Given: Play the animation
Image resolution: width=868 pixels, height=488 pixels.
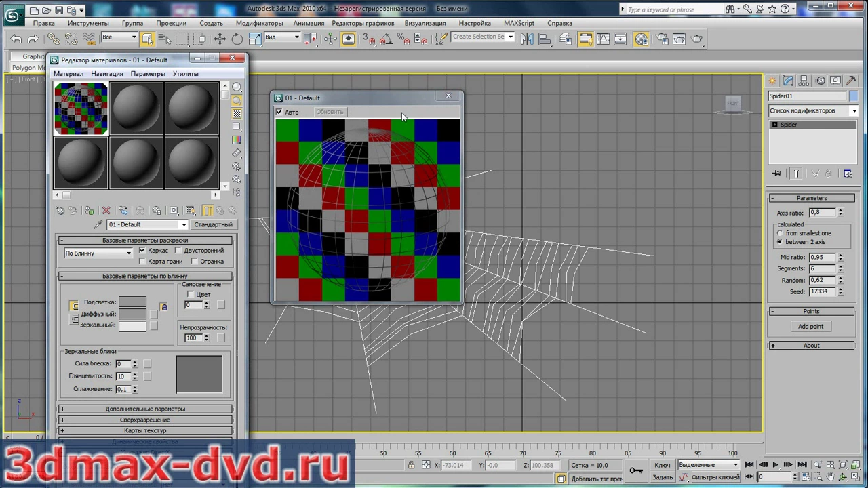Looking at the screenshot, I should click(775, 465).
